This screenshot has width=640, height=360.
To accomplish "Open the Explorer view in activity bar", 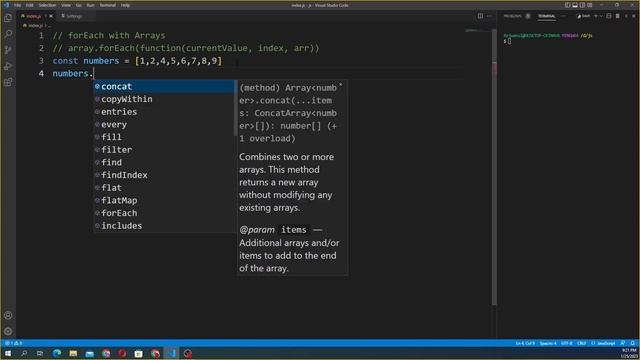I will [x=8, y=18].
